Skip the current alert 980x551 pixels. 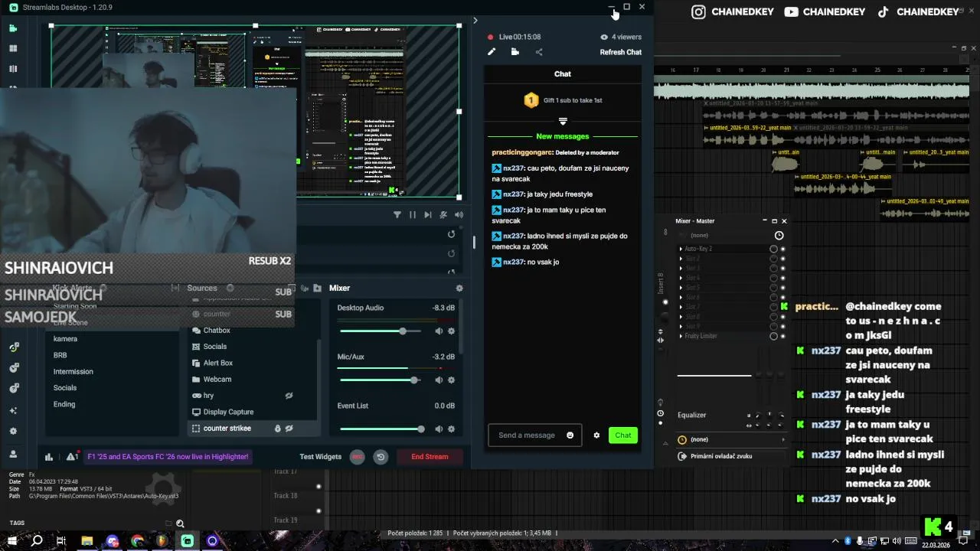tap(428, 215)
